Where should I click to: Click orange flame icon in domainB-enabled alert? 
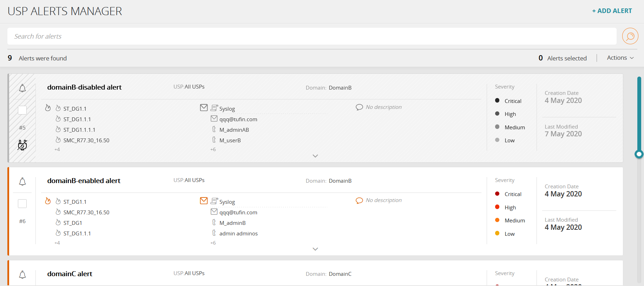click(x=48, y=201)
